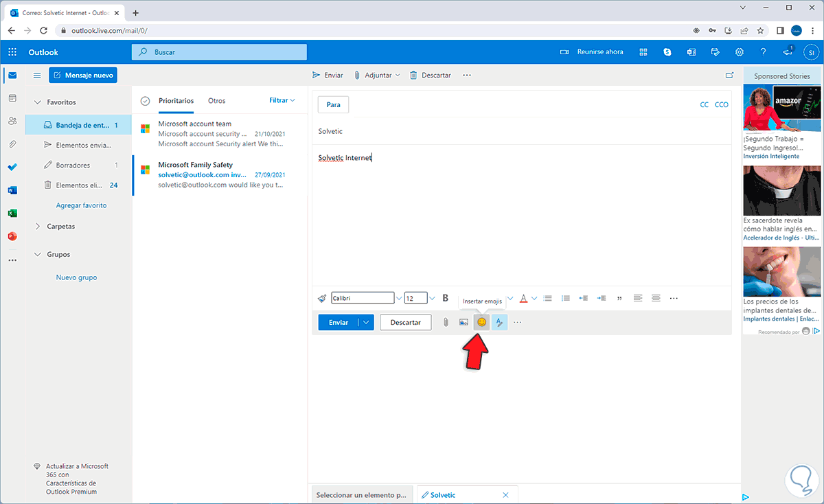Viewport: 824px width, 504px height.
Task: Toggle the hamburger navigation pane
Action: pyautogui.click(x=37, y=76)
